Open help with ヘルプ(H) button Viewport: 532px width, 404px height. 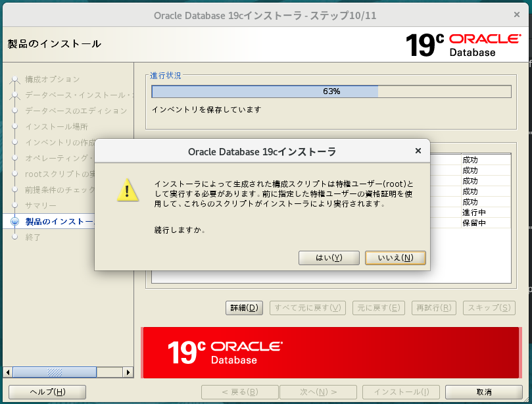click(x=47, y=392)
